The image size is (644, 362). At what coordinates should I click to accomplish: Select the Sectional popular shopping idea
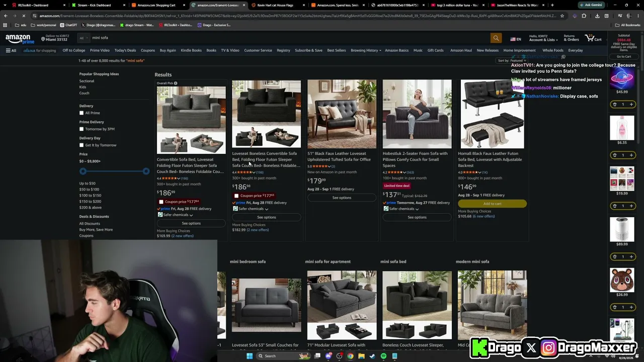pos(87,81)
